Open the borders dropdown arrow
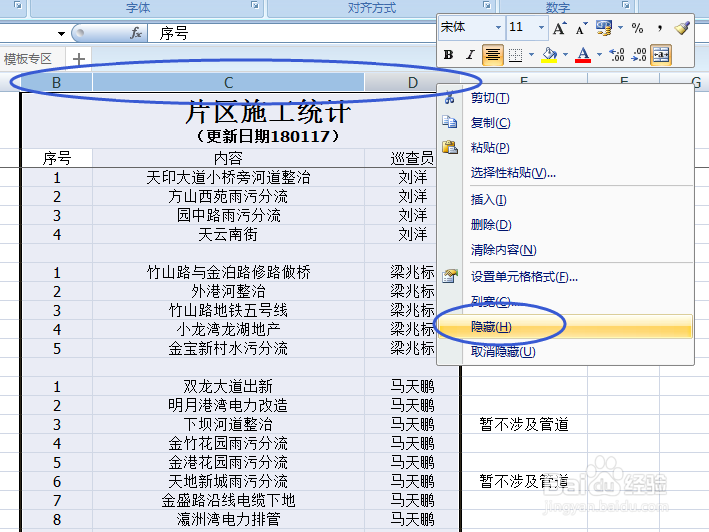The width and height of the screenshot is (709, 532). [x=532, y=55]
